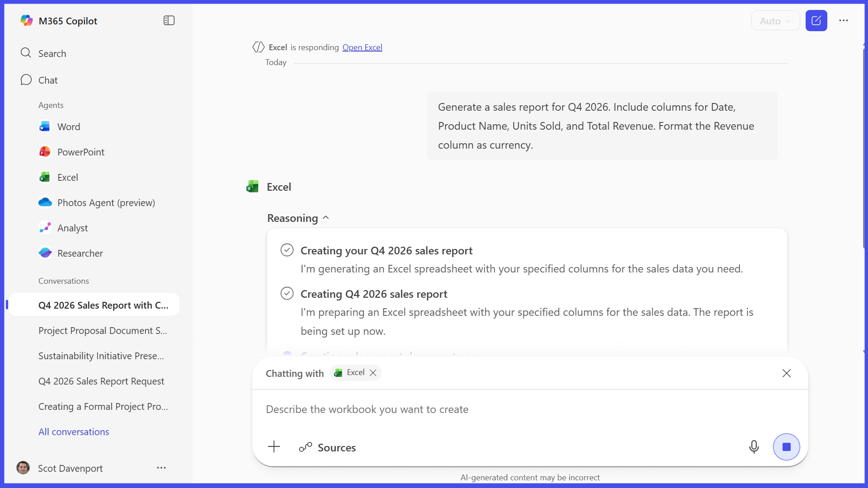Click the user message about the Q4 2026 sales report
This screenshot has width=868, height=488.
[602, 126]
